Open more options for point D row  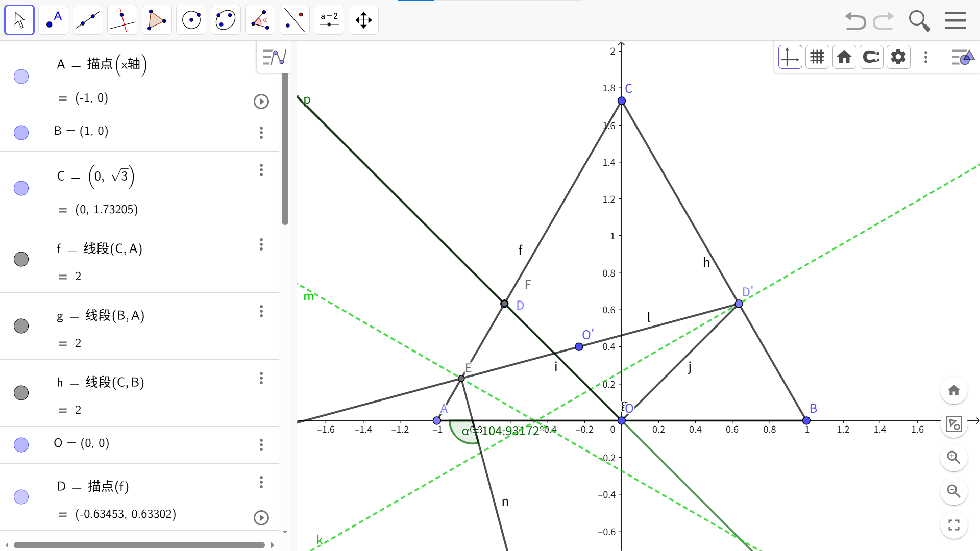pos(261,482)
